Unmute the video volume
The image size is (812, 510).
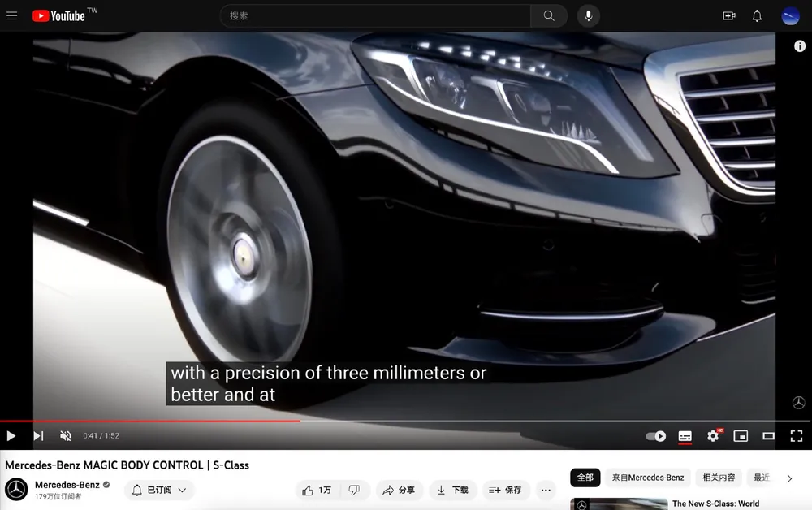click(66, 436)
